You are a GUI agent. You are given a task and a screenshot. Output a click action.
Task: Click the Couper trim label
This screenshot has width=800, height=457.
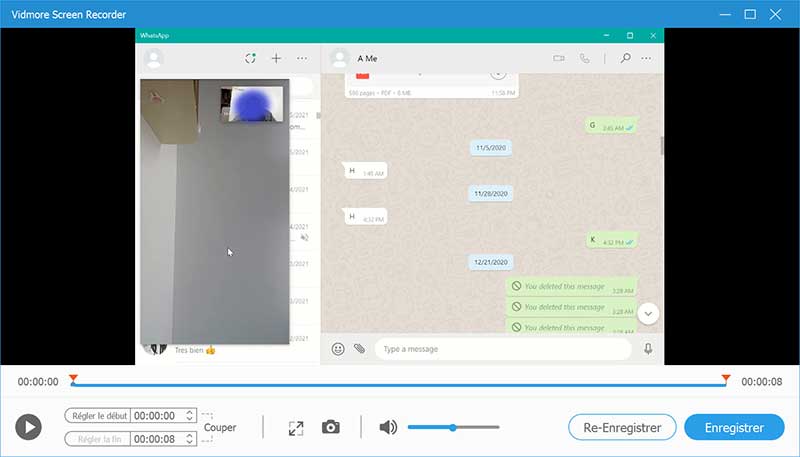coord(220,427)
